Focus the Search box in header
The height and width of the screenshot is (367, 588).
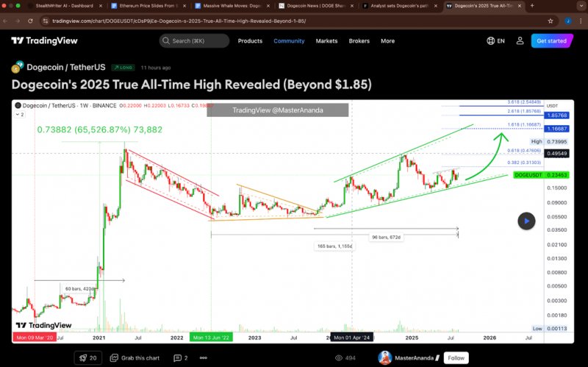(194, 40)
